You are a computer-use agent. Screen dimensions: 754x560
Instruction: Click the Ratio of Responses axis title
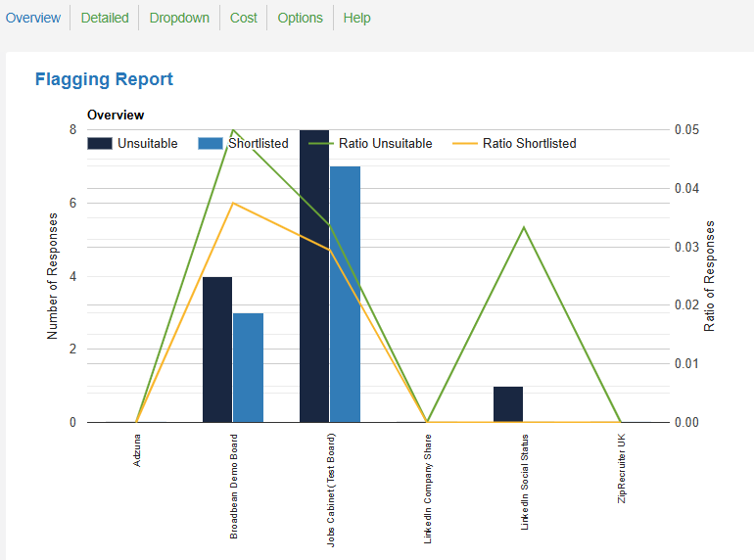click(709, 276)
